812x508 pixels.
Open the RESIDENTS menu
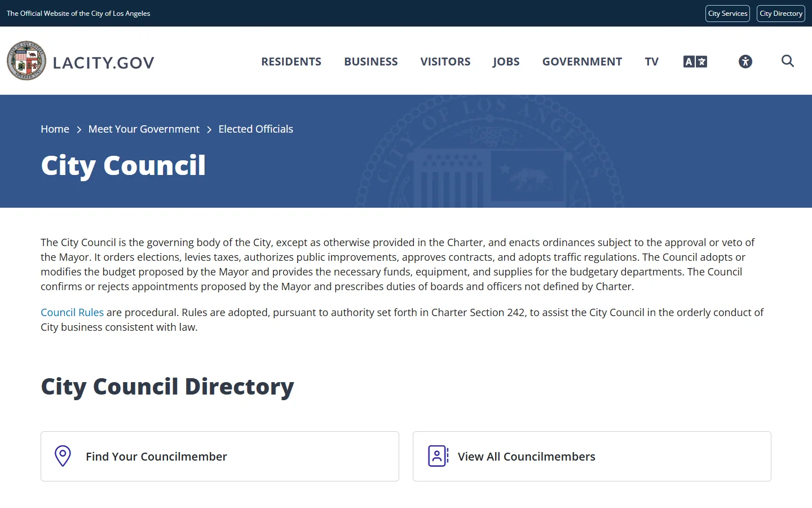tap(291, 62)
